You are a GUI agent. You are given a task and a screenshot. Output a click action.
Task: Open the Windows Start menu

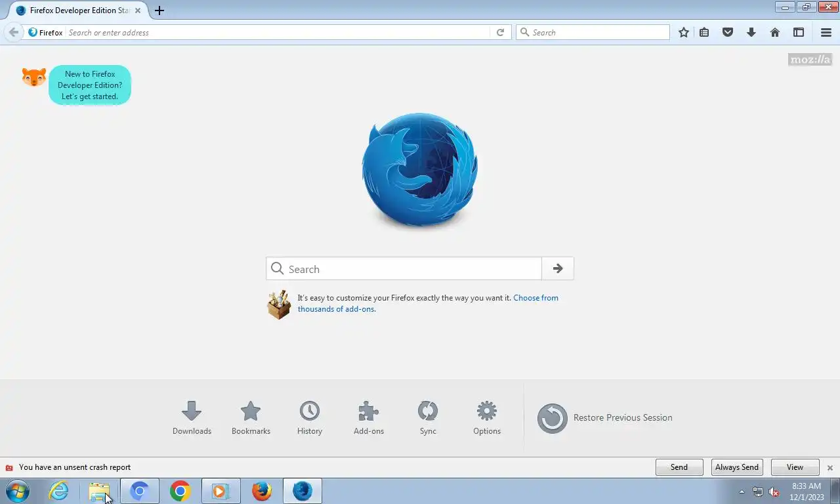[x=18, y=491]
